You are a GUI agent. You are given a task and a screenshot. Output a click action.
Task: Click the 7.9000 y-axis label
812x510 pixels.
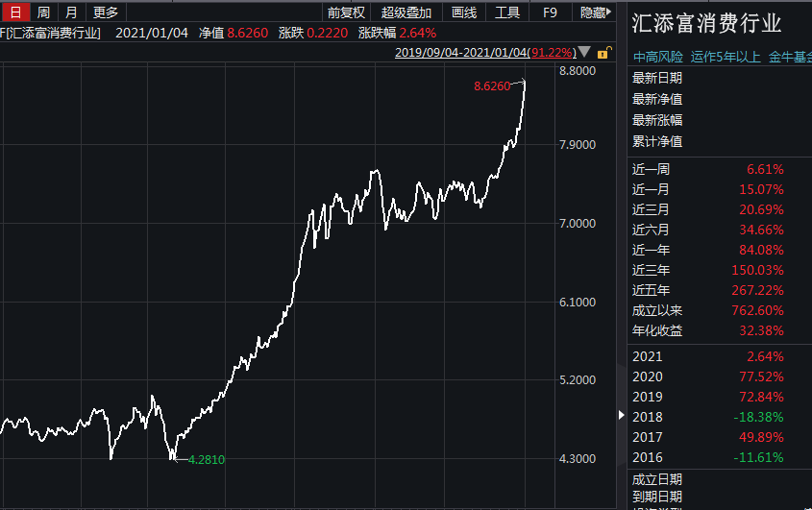[578, 144]
